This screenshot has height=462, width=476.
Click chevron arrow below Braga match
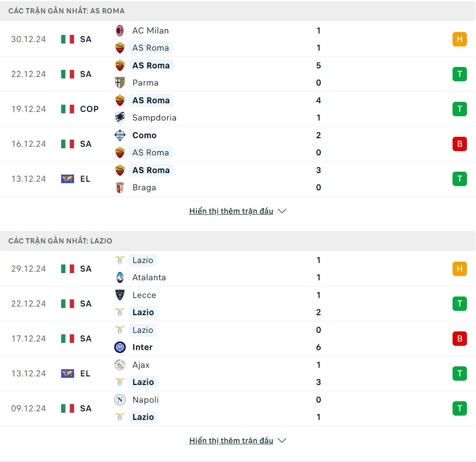click(x=282, y=211)
